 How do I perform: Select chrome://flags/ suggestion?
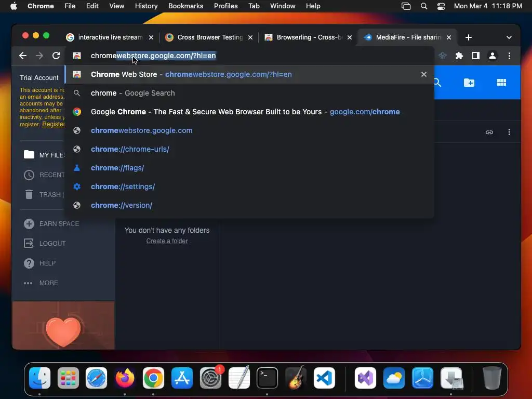click(249, 168)
